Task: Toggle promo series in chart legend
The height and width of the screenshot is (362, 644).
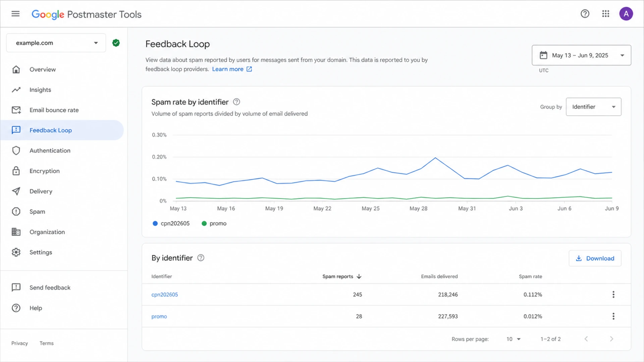Action: click(214, 224)
